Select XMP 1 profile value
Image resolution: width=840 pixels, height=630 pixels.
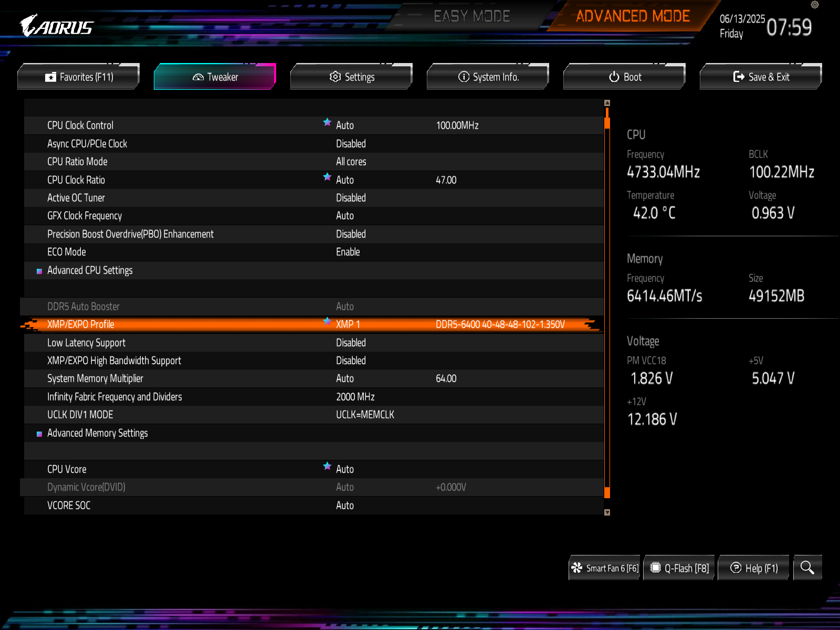348,324
